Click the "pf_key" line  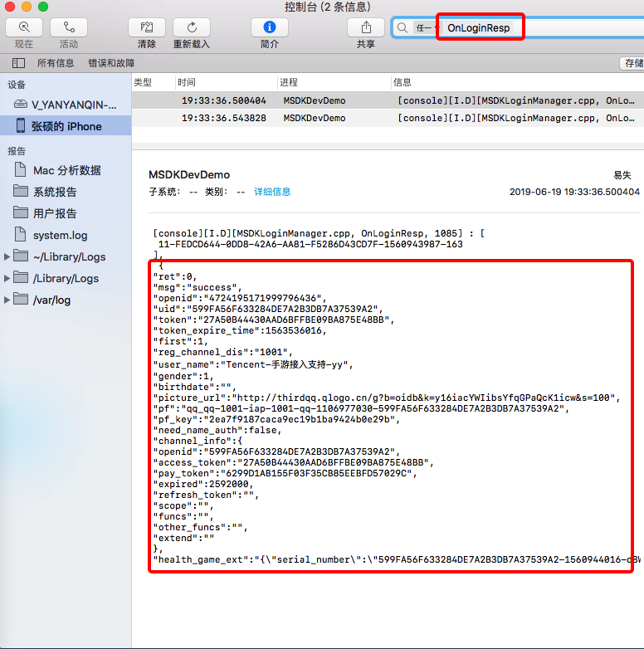tap(276, 419)
